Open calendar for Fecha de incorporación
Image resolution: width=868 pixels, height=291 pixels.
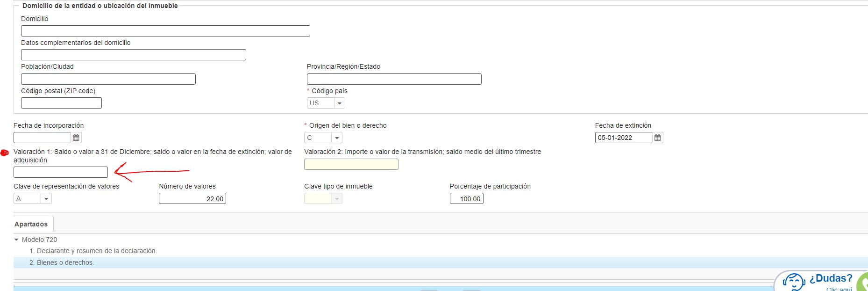[76, 138]
